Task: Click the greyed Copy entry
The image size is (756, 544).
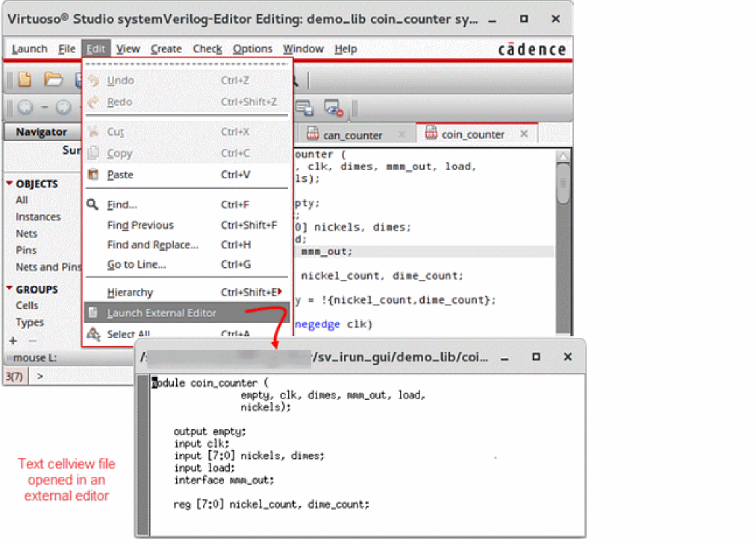Action: click(187, 154)
